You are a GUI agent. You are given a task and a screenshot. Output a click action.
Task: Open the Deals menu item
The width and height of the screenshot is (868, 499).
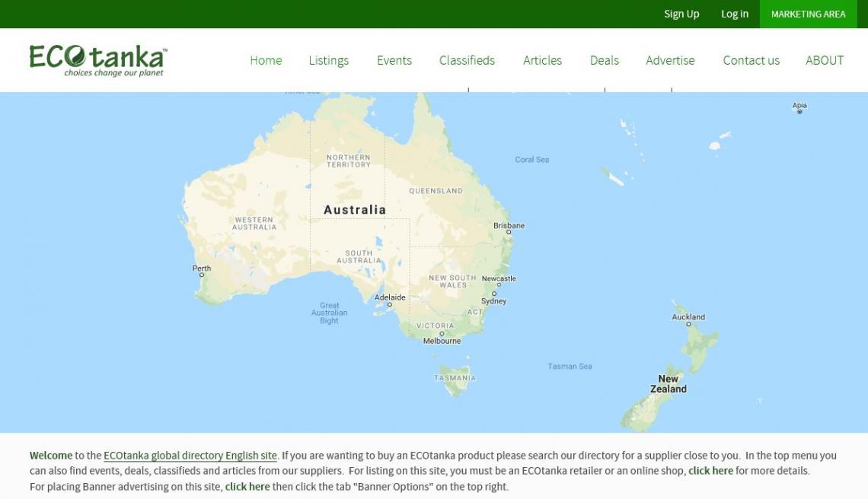tap(605, 60)
